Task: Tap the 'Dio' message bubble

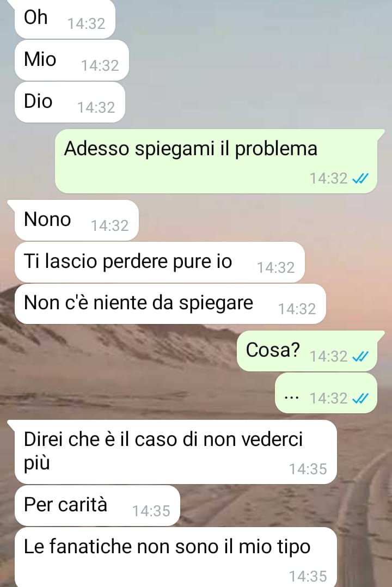Action: point(70,102)
